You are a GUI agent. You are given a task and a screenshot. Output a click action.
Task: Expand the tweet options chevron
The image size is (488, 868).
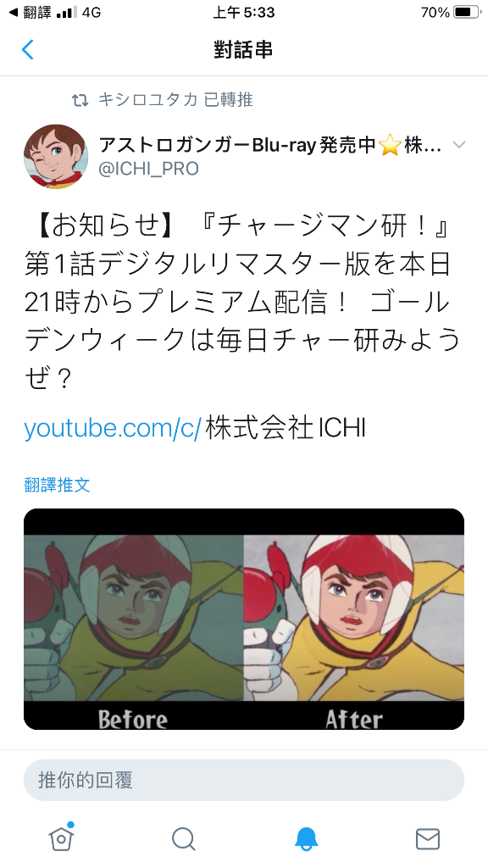[x=458, y=145]
